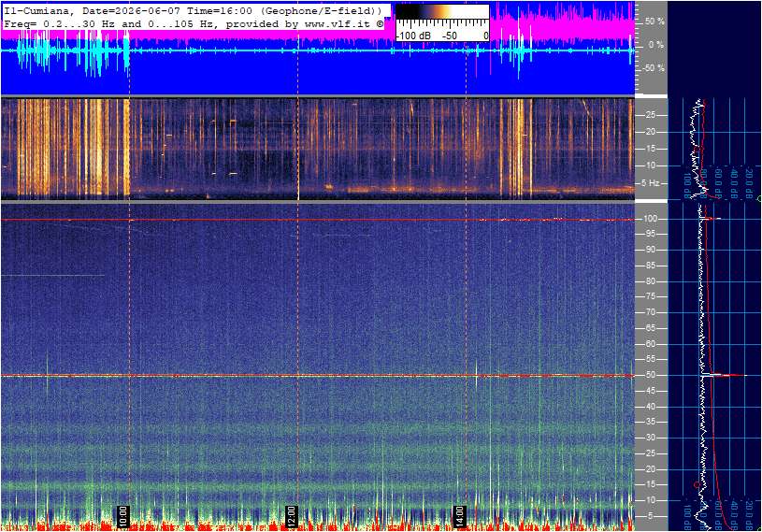Click the '50 %' amplitude axis label
762x532 pixels.
[x=654, y=22]
